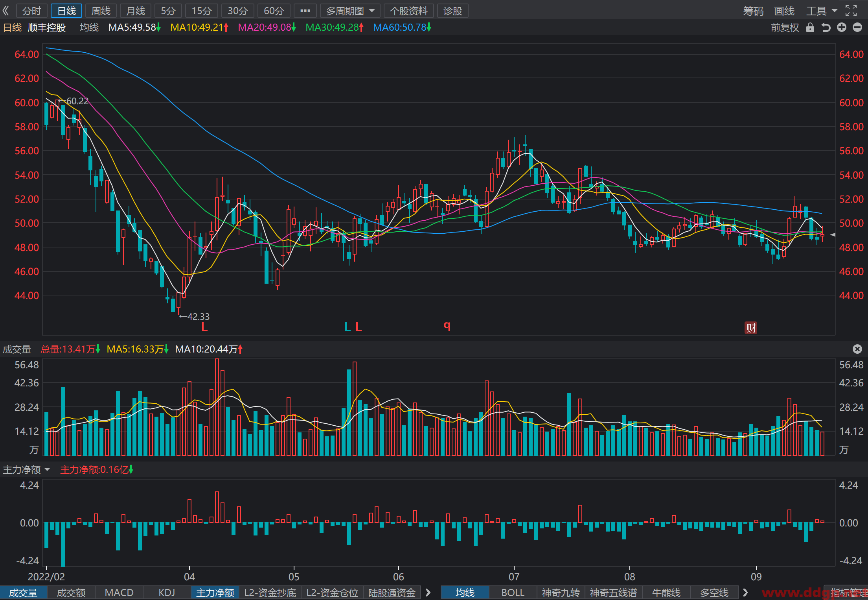Click the 主力净额:0.16亿 readout
This screenshot has width=868, height=600.
click(97, 469)
